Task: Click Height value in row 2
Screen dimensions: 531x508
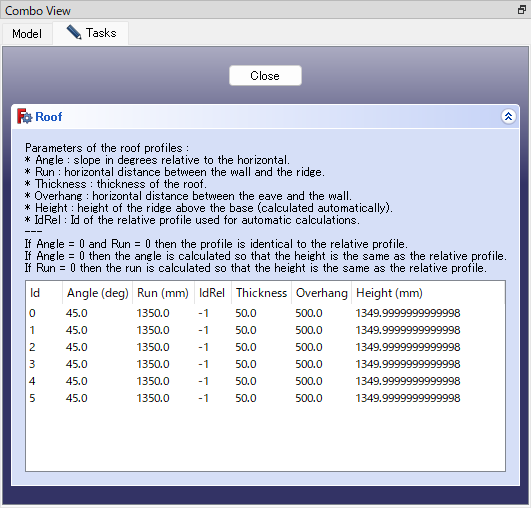Action: coord(408,347)
